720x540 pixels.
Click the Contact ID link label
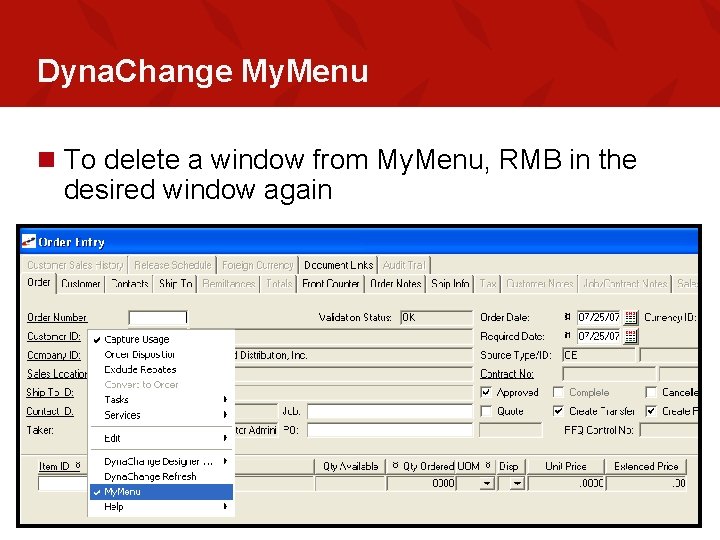[x=50, y=411]
